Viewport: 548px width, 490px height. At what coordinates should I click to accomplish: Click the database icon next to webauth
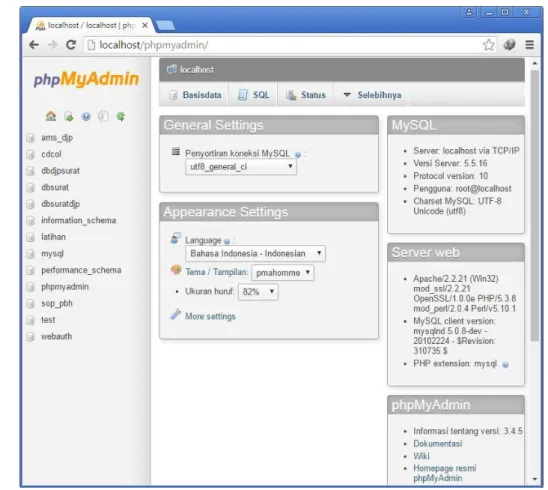click(31, 337)
